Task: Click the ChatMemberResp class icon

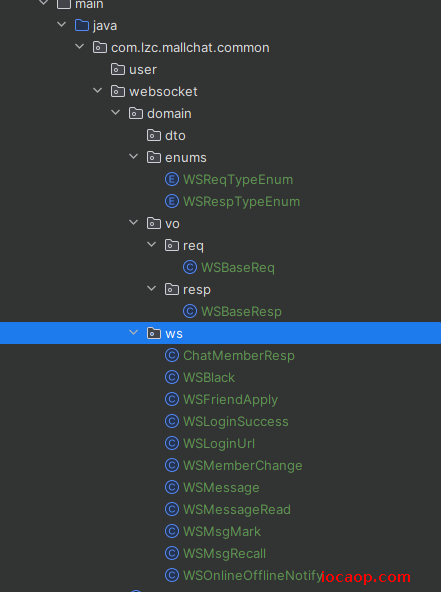Action: pyautogui.click(x=172, y=355)
